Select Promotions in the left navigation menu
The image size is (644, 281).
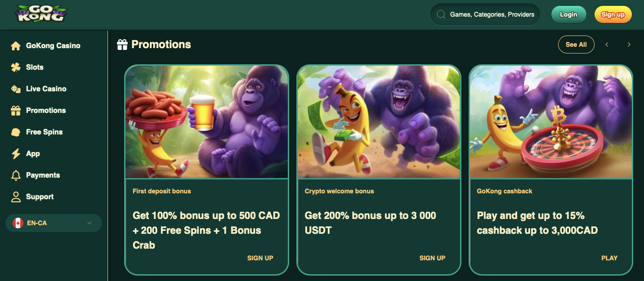[46, 110]
